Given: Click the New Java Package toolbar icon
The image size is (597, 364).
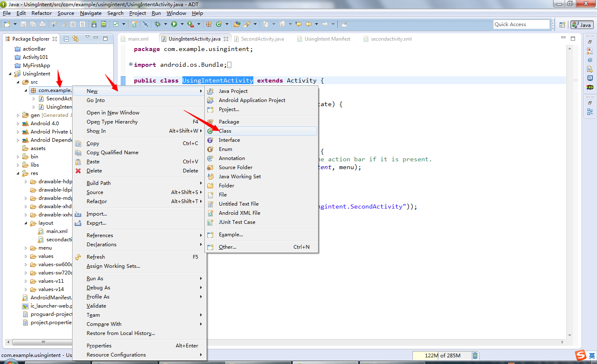Looking at the screenshot, I should pyautogui.click(x=209, y=24).
